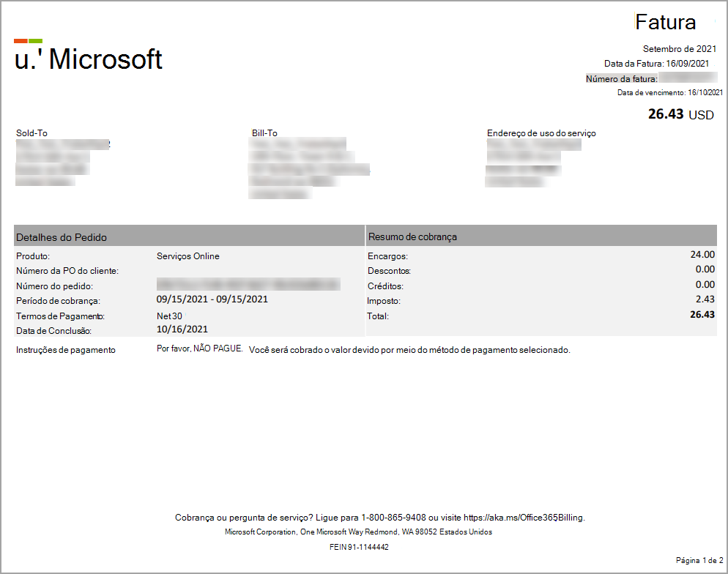This screenshot has height=574, width=728.
Task: Click 'Página 1 de 2' page indicator
Action: pos(699,561)
